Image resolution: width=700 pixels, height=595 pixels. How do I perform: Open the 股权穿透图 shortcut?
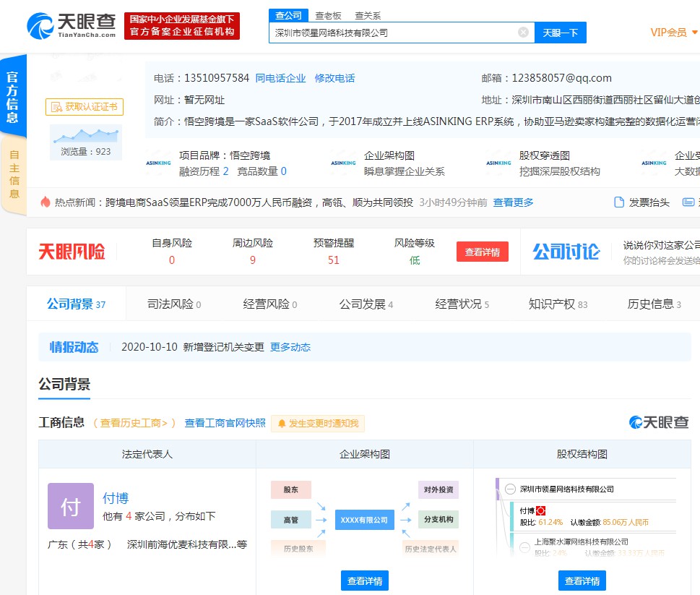pos(544,155)
